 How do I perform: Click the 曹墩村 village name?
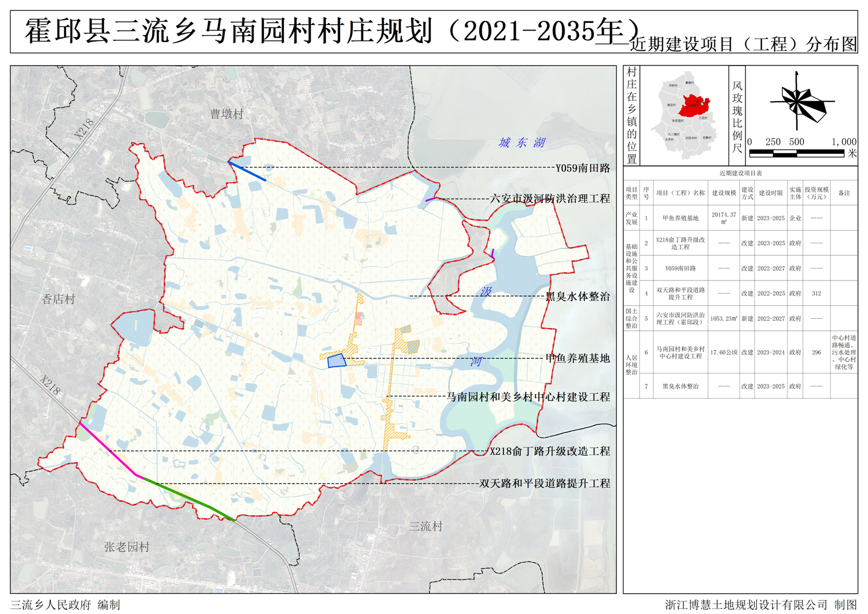point(226,114)
